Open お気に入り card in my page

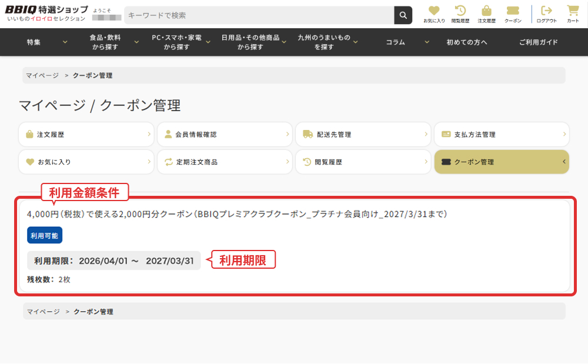86,162
